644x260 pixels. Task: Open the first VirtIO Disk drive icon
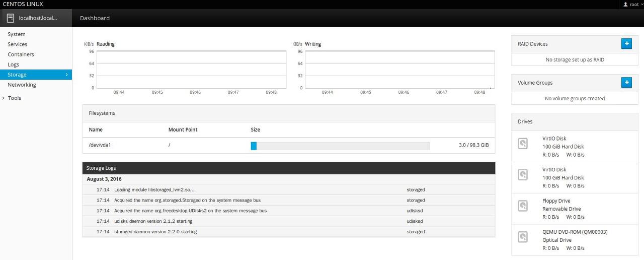[x=523, y=144]
